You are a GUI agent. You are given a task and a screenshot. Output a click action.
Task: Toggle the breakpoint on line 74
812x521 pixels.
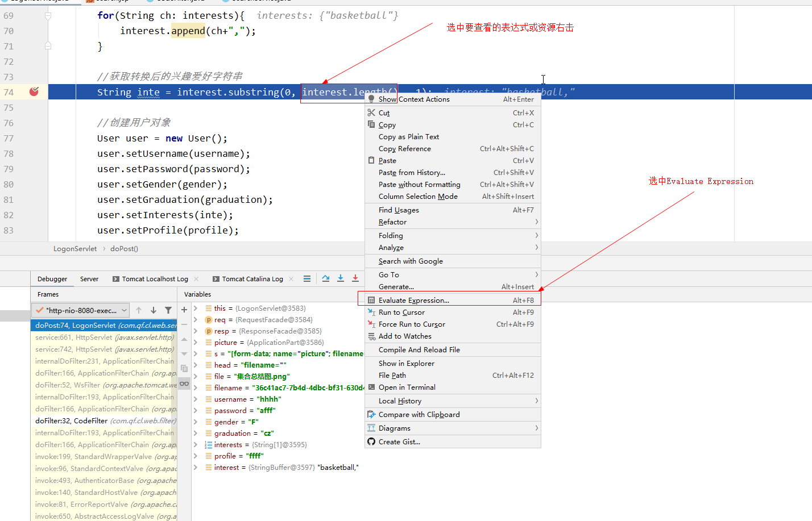click(34, 91)
